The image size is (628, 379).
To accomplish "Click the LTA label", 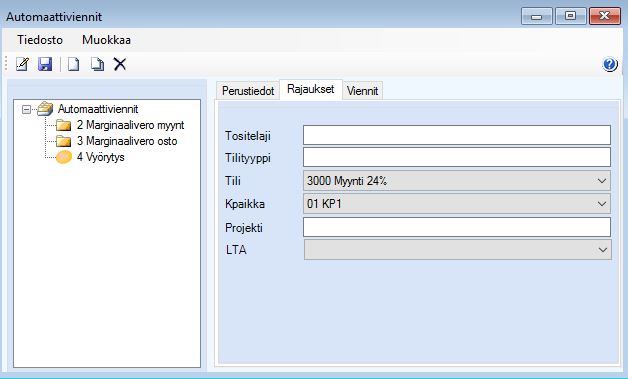I will point(236,250).
